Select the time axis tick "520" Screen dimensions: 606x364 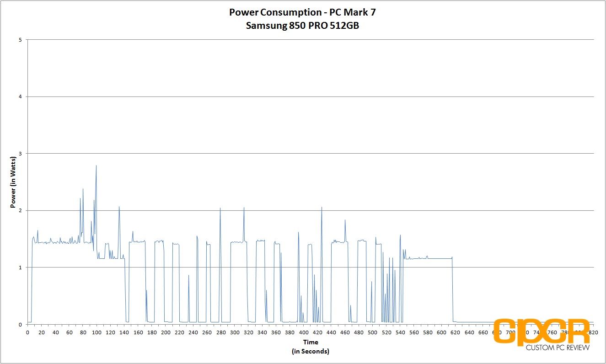pos(387,332)
